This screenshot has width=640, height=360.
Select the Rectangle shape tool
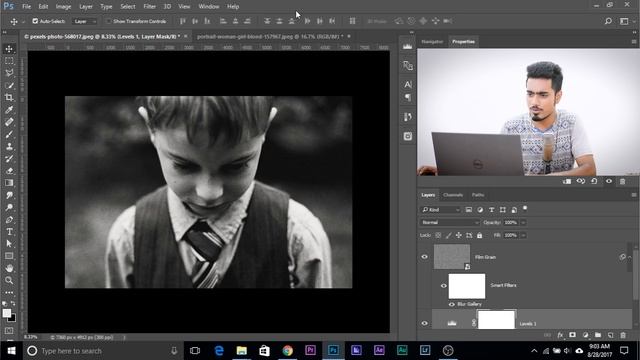[x=9, y=256]
